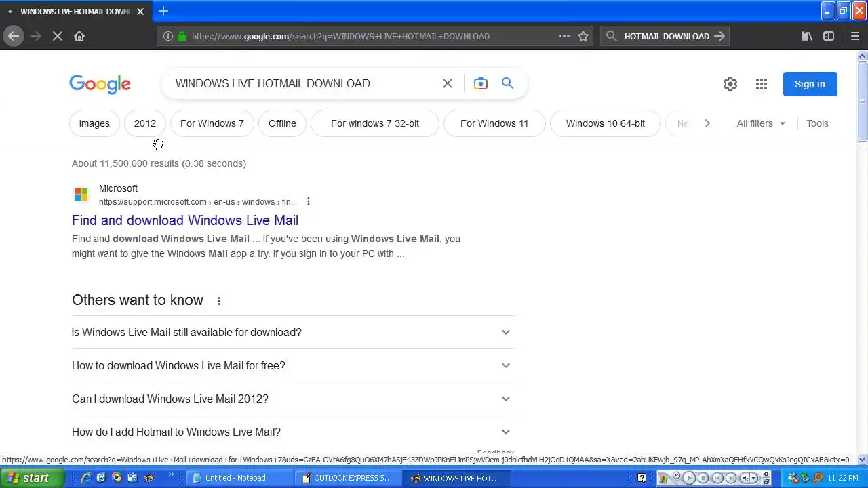Open more options for Microsoft result
This screenshot has height=488, width=868.
[309, 201]
